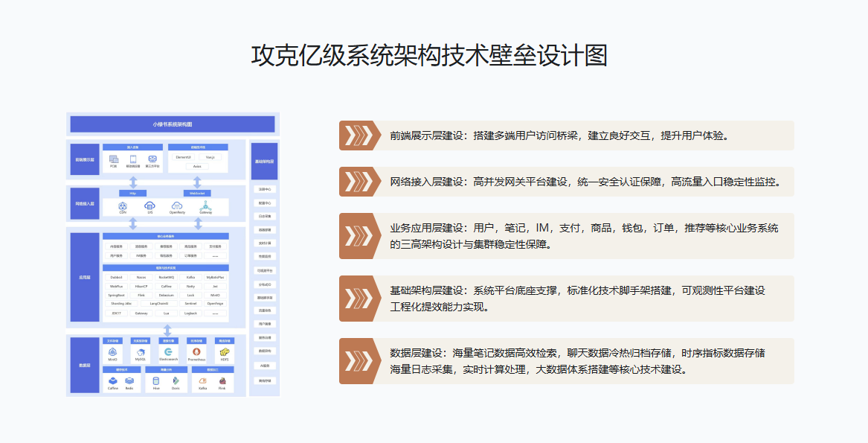This screenshot has width=868, height=443.
Task: Select the WebSocket label
Action: click(x=196, y=193)
